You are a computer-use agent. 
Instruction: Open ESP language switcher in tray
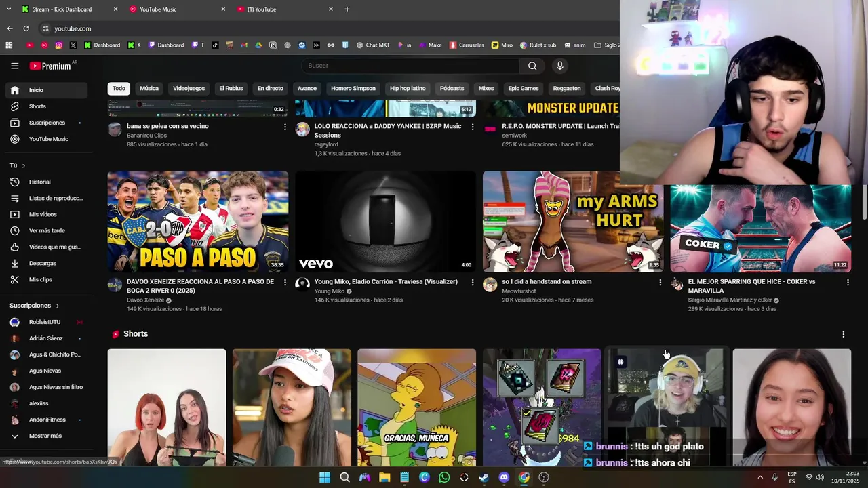(x=792, y=477)
